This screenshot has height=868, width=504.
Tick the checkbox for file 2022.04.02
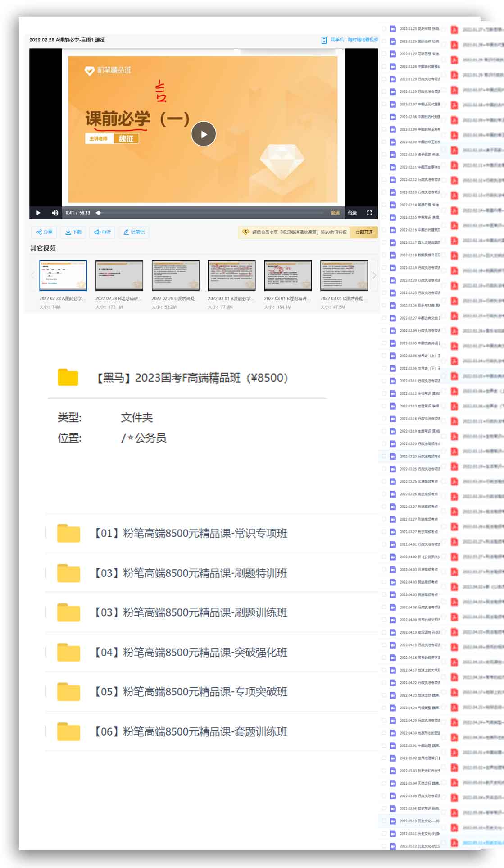click(384, 557)
